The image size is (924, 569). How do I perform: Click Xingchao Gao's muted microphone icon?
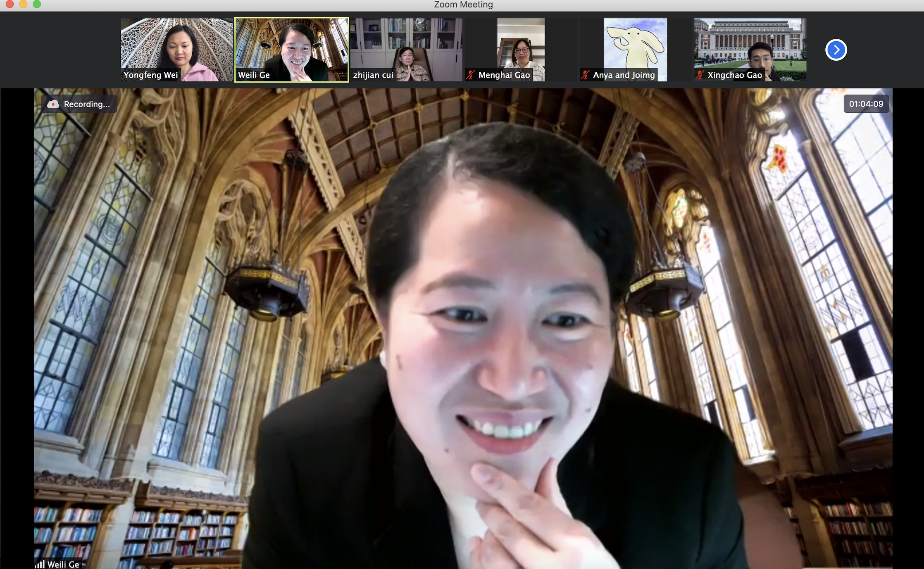(x=700, y=75)
